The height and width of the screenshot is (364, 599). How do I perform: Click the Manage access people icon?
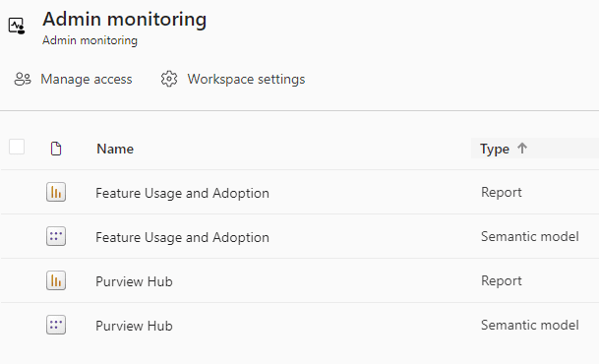tap(23, 79)
